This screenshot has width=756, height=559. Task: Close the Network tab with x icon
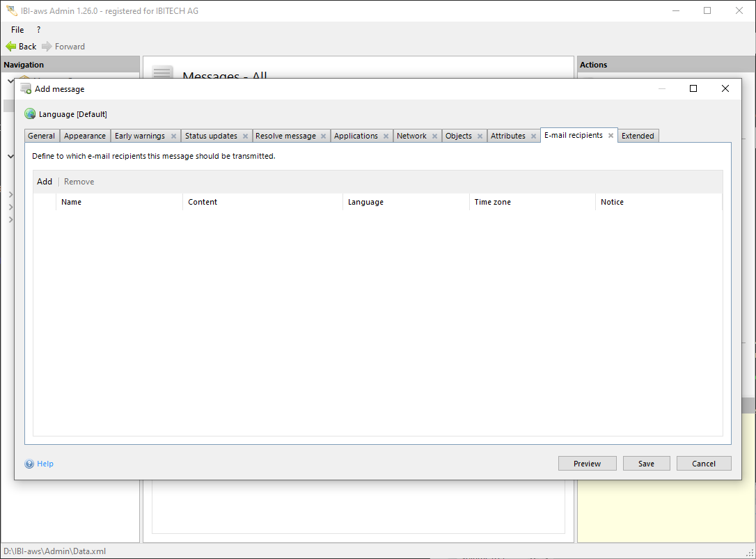[x=434, y=136]
